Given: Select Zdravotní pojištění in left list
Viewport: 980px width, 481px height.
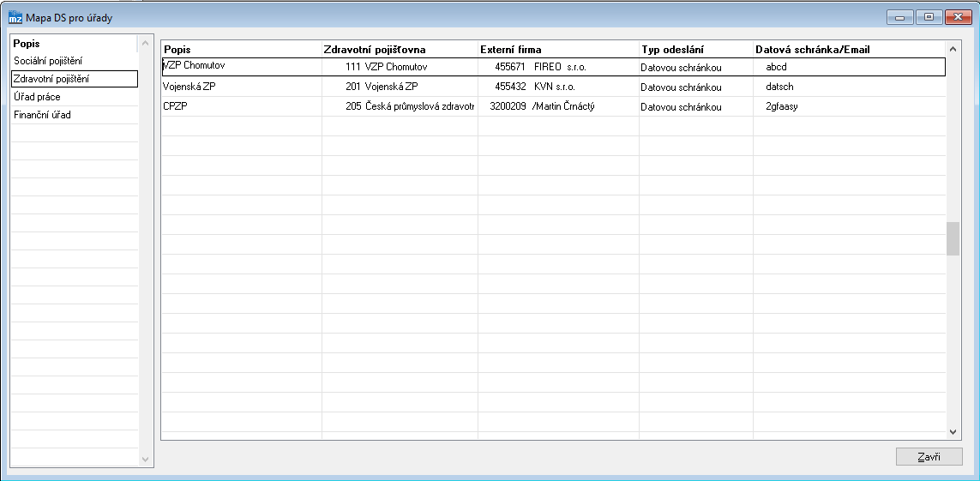Looking at the screenshot, I should pos(51,79).
